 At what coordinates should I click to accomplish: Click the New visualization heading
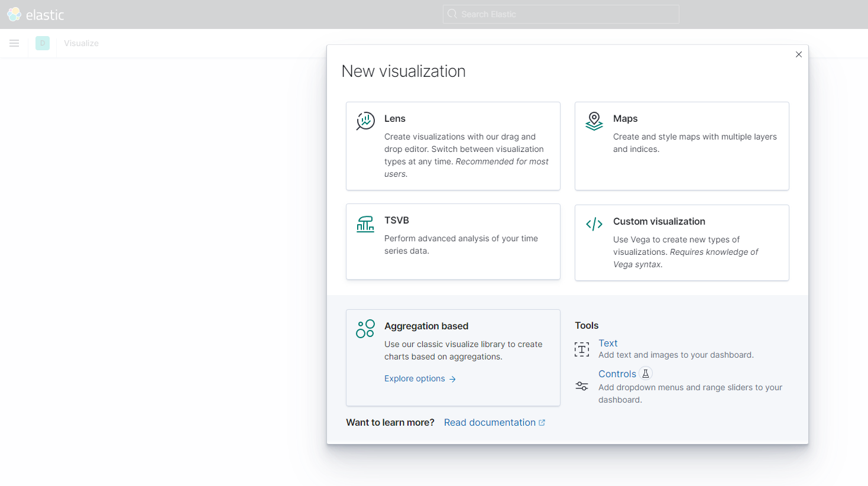[404, 72]
